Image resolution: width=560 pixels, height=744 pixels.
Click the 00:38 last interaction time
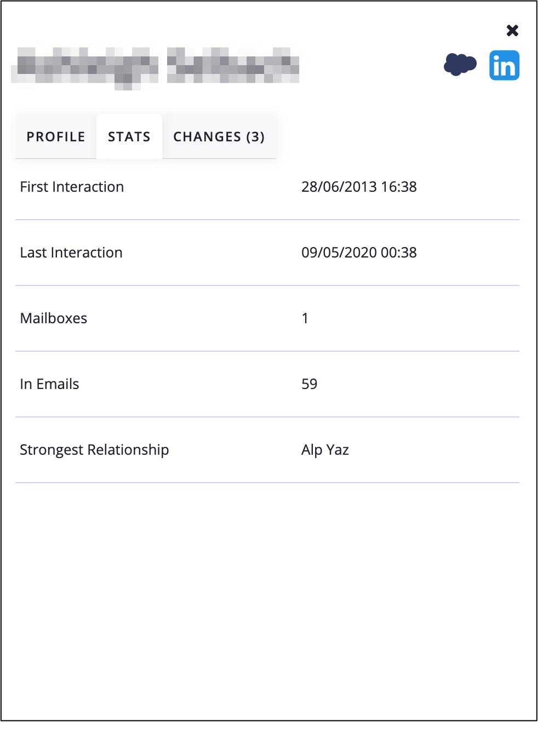pyautogui.click(x=399, y=253)
